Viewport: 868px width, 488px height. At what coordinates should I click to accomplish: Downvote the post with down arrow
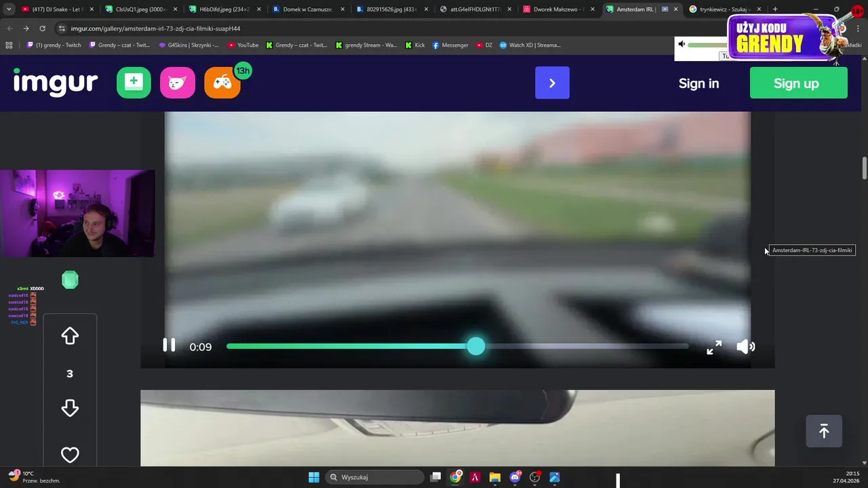pyautogui.click(x=70, y=408)
